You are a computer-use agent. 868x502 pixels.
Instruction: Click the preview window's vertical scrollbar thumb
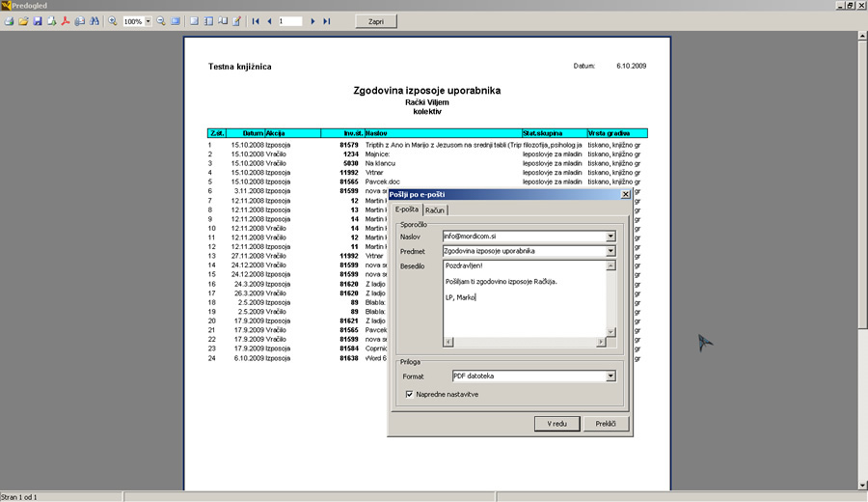point(862,184)
